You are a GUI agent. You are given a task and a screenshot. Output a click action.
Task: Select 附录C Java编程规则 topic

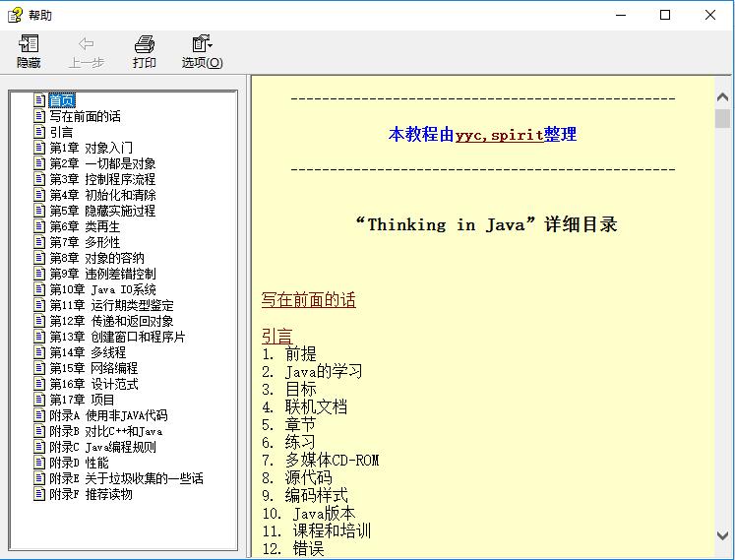click(x=102, y=447)
